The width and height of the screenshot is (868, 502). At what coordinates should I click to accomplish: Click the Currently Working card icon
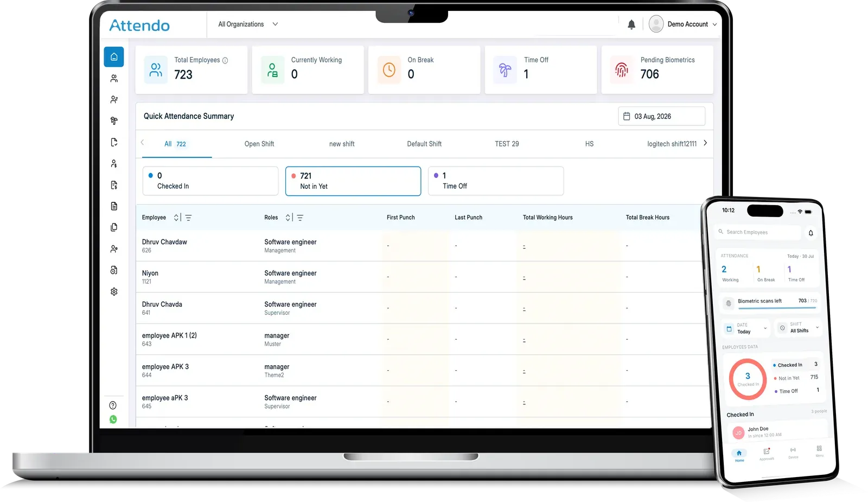pos(272,70)
